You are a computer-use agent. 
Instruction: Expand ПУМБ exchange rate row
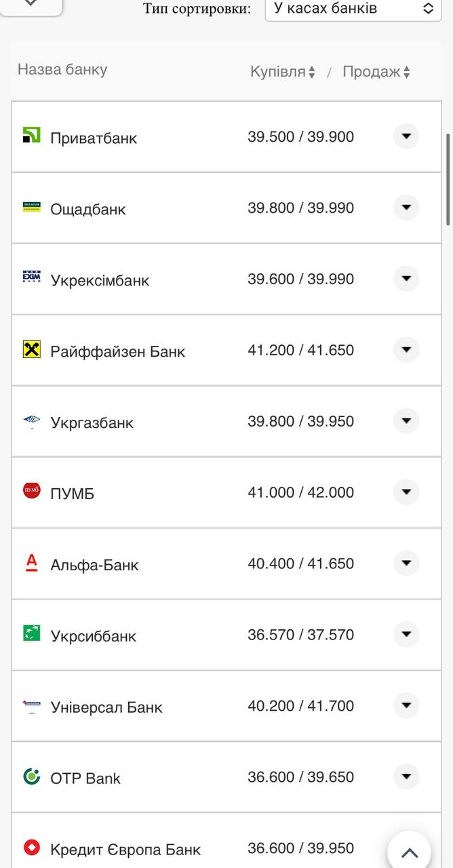(406, 492)
